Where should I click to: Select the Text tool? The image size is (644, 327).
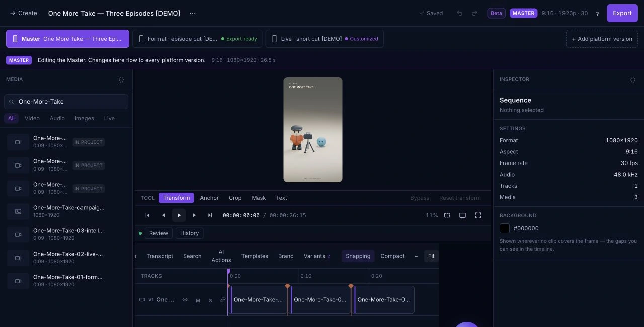tap(281, 198)
